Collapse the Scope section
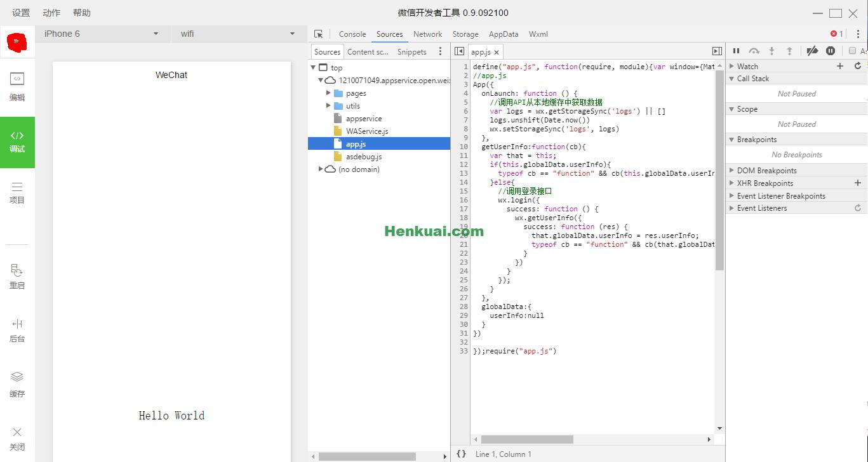This screenshot has width=868, height=462. pos(731,109)
